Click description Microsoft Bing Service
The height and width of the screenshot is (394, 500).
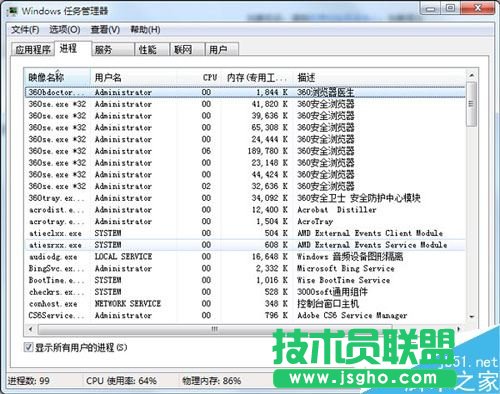pyautogui.click(x=346, y=268)
